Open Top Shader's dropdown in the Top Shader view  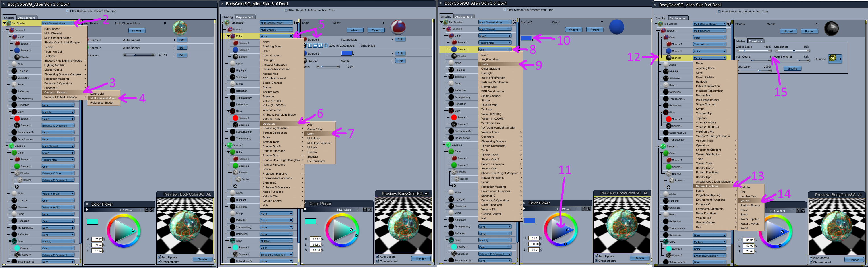[58, 23]
